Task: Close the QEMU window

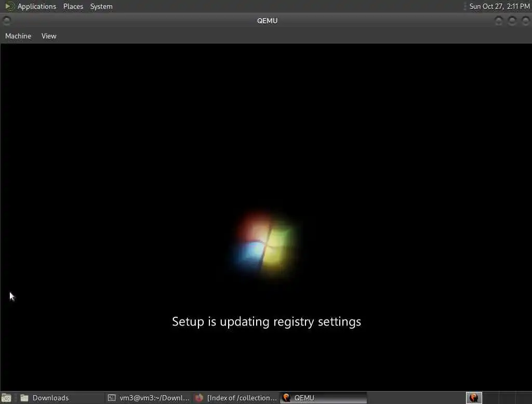Action: point(525,21)
